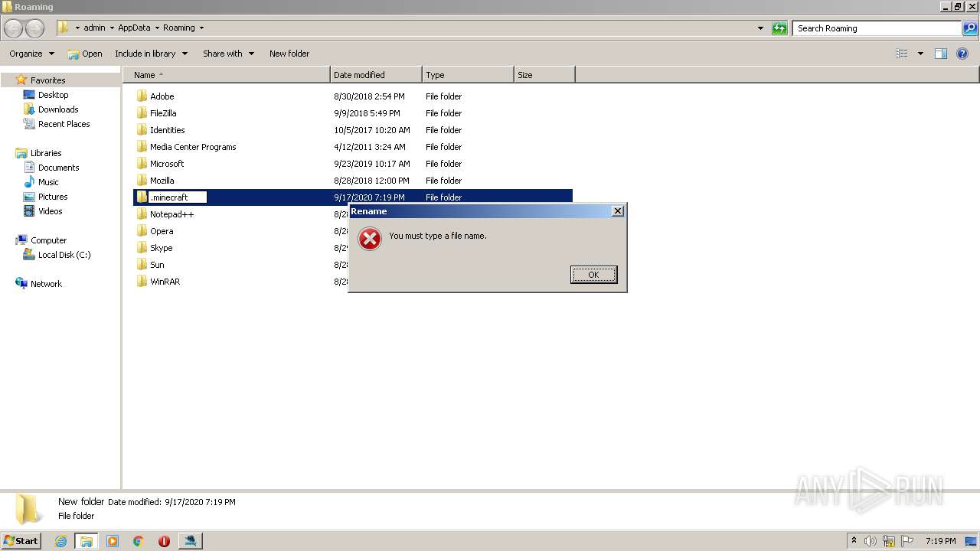
Task: Open the Documents library
Action: point(58,168)
